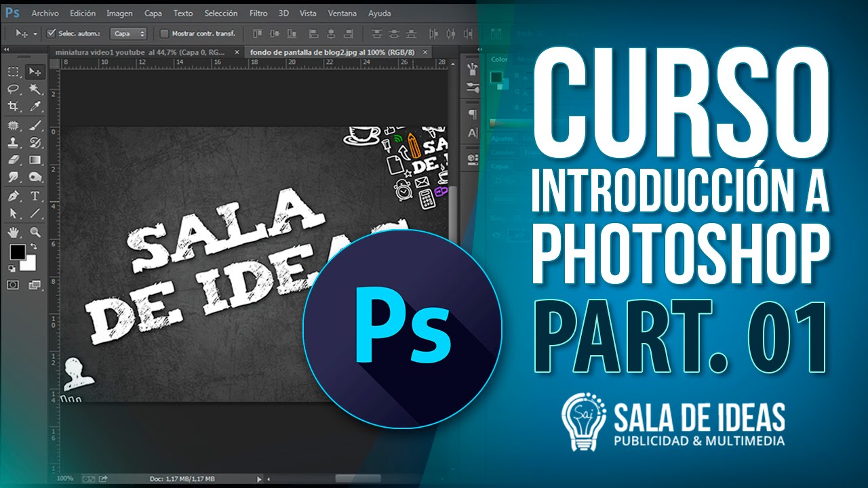Select the Path Selection arrow tool

coord(13,213)
